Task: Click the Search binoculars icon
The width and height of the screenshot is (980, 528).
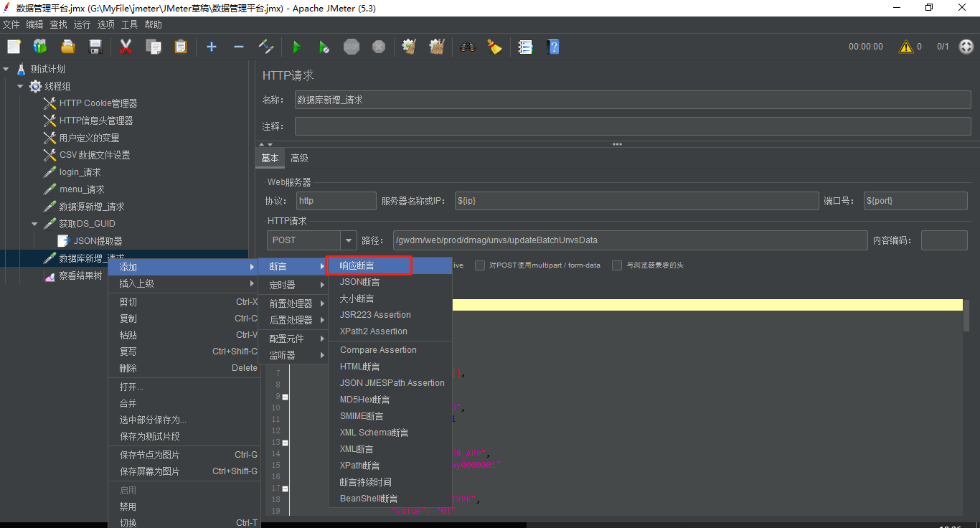Action: click(468, 47)
